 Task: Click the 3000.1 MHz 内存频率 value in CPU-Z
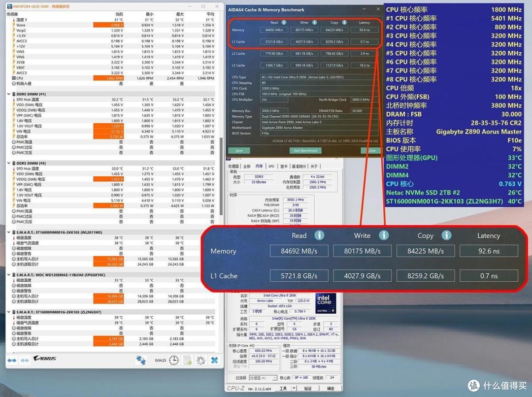click(x=295, y=200)
